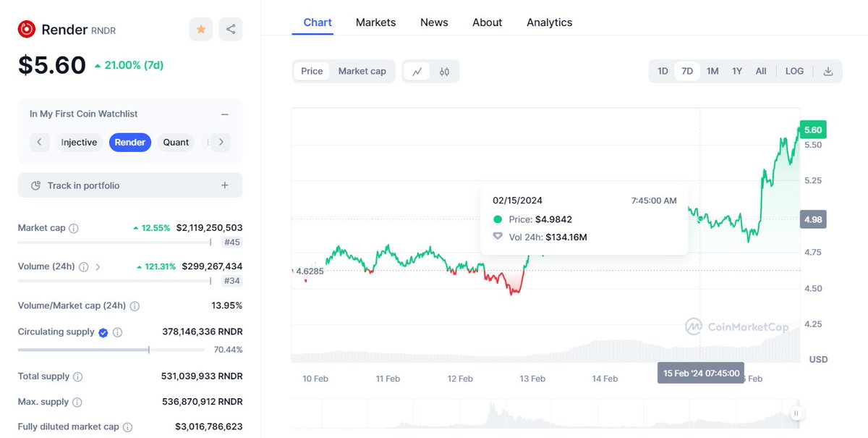Set chart range to 1D
Screen dimensions: 868x438
[663, 71]
